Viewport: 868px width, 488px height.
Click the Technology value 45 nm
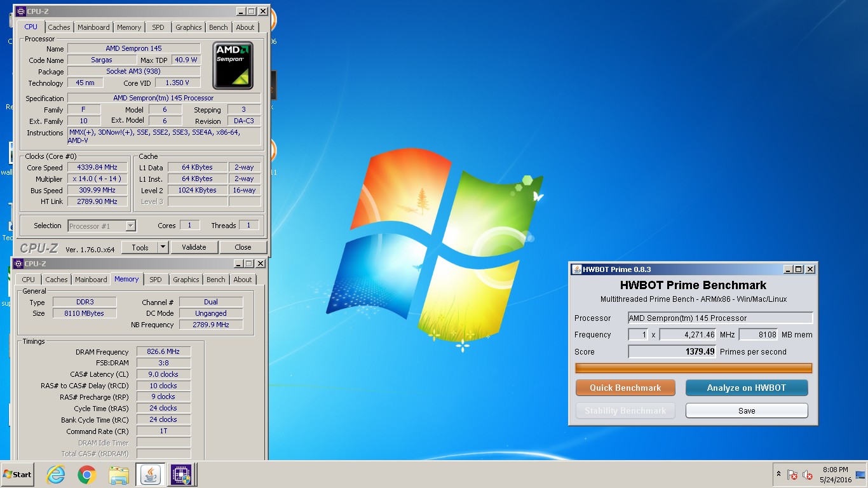(x=85, y=83)
